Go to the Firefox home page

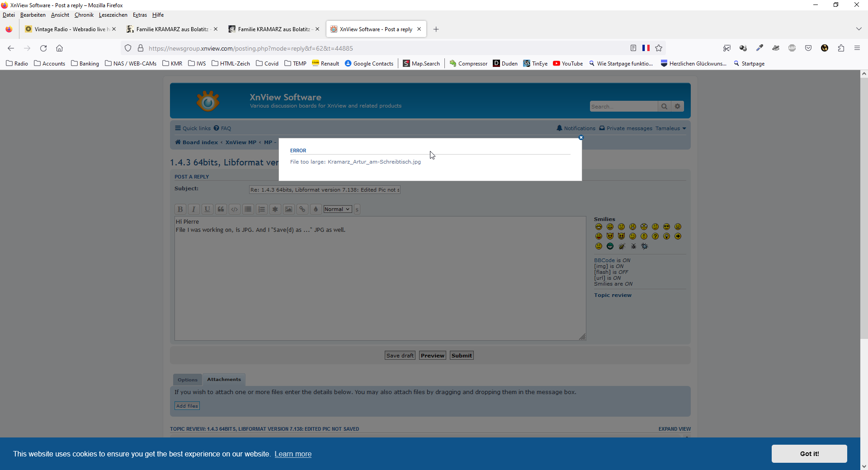tap(59, 48)
